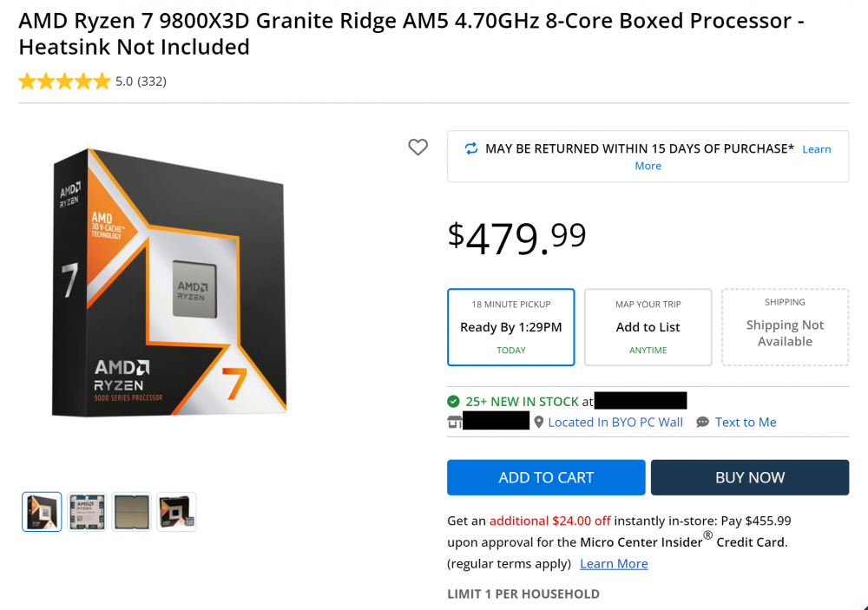Click the return policy refresh icon
The image size is (868, 610).
471,148
